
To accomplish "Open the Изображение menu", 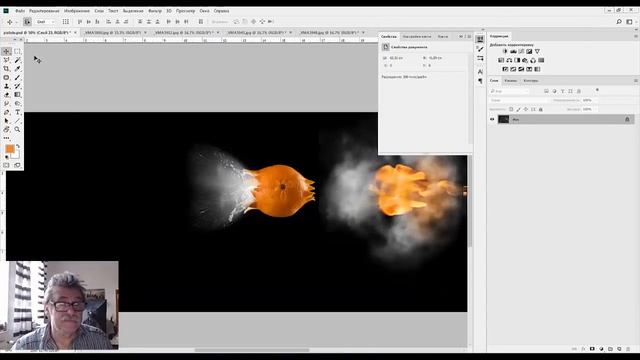I will (76, 11).
